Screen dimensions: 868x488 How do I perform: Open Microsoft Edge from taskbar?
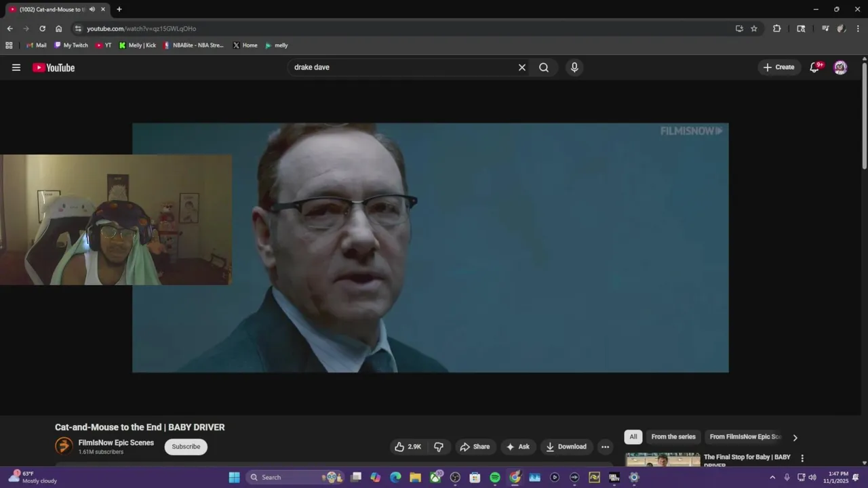(x=395, y=477)
